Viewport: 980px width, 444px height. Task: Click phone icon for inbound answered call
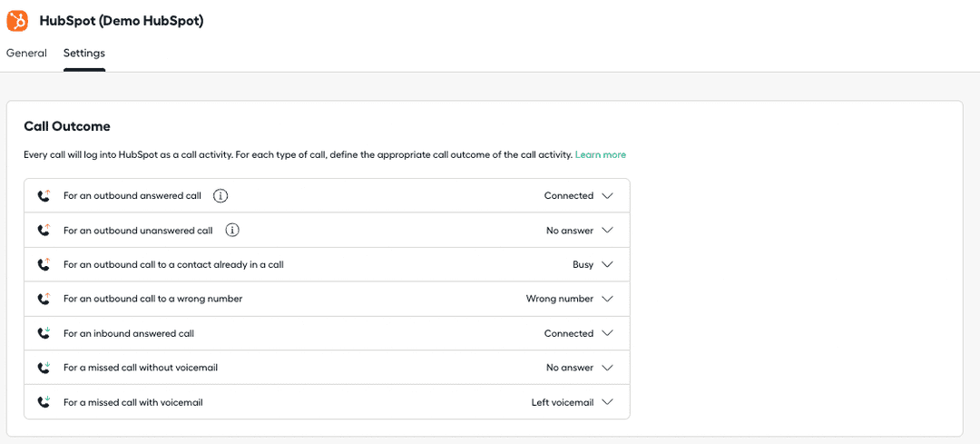pyautogui.click(x=44, y=333)
